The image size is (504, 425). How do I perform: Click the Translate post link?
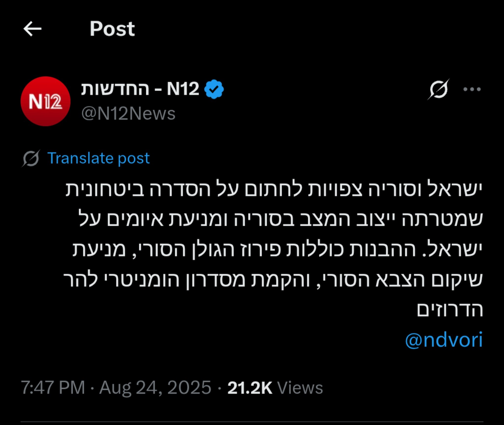(x=98, y=158)
